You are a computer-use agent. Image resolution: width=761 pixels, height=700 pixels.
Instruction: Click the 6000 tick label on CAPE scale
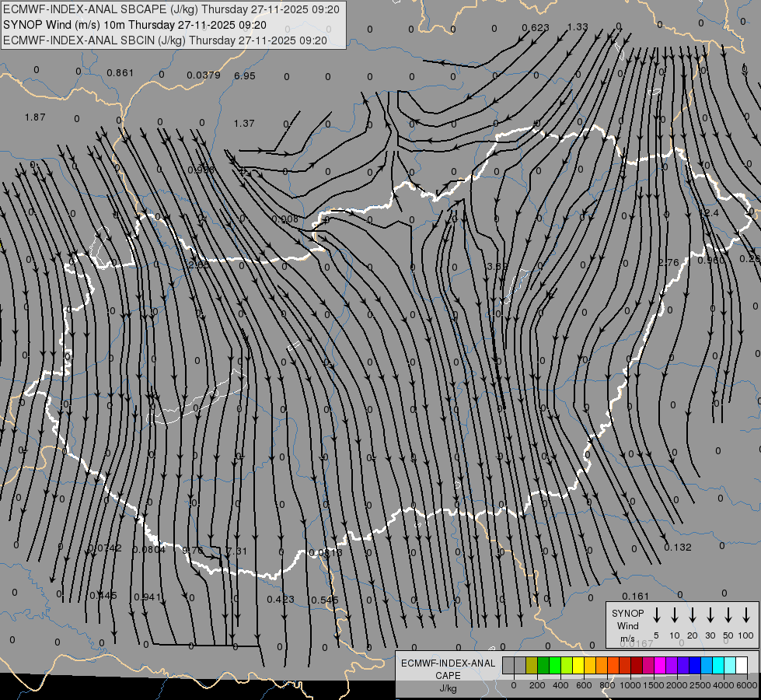coord(746,685)
